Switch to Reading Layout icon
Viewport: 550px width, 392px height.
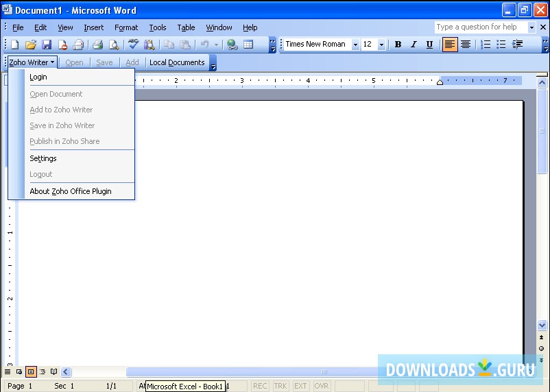(x=53, y=371)
